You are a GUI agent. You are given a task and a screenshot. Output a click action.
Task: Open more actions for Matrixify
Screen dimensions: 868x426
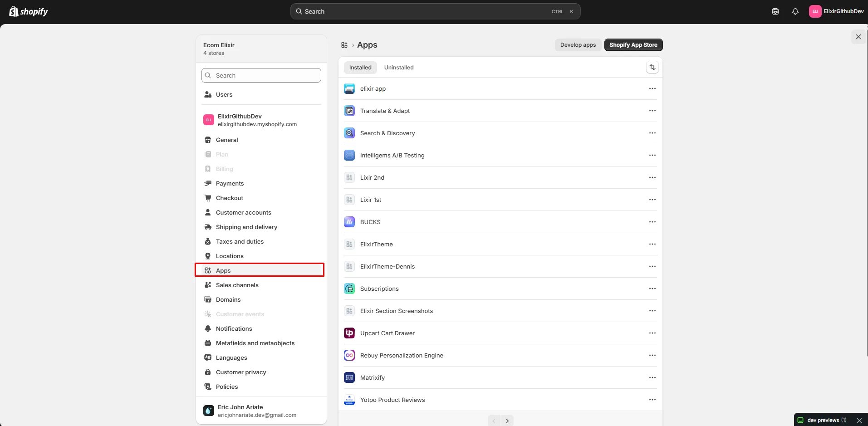(x=652, y=377)
